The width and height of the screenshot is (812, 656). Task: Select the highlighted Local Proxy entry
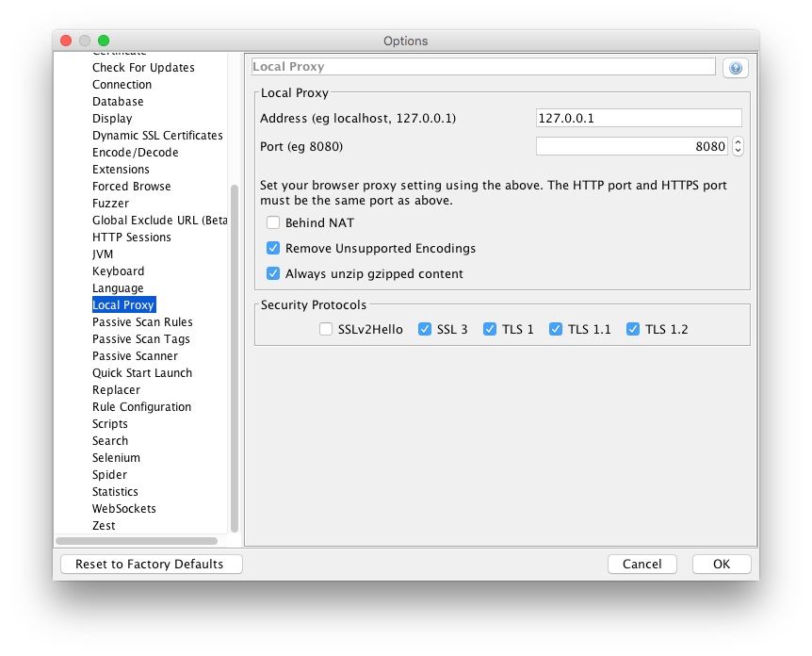tap(123, 305)
